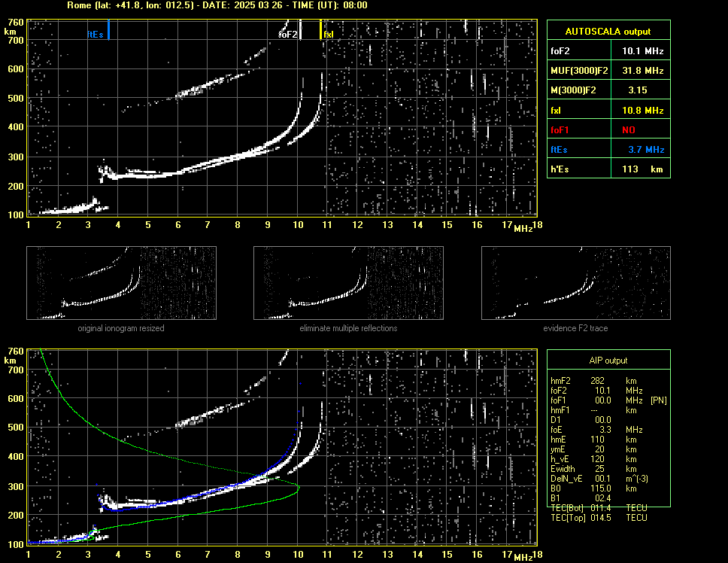Click the MUF(3000)F2 label in AUTOSCALA table
The height and width of the screenshot is (563, 728).
(x=578, y=71)
